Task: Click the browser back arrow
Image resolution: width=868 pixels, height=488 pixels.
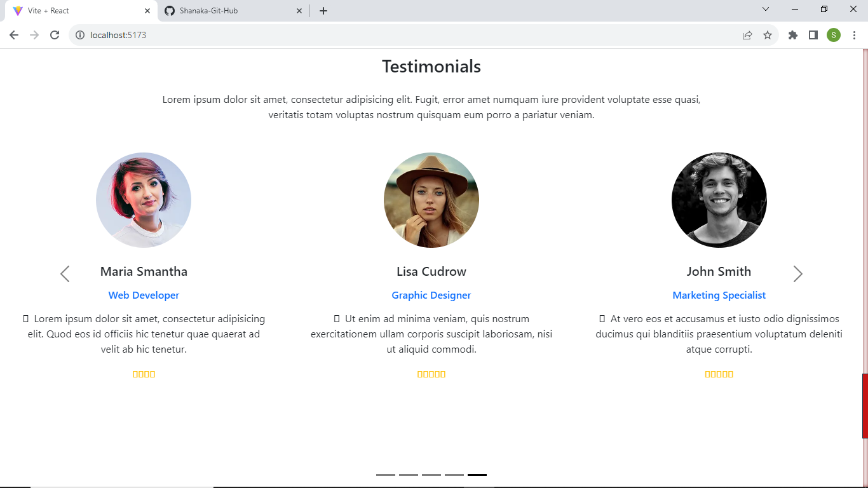Action: [x=13, y=35]
